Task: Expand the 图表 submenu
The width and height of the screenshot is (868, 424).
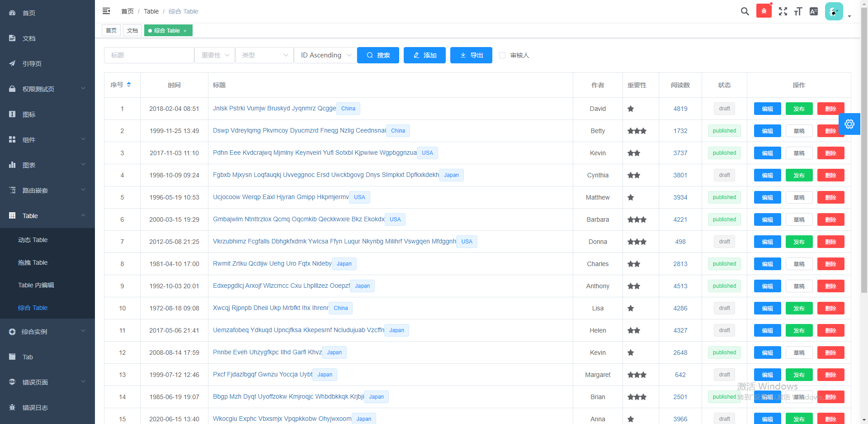Action: pyautogui.click(x=83, y=164)
